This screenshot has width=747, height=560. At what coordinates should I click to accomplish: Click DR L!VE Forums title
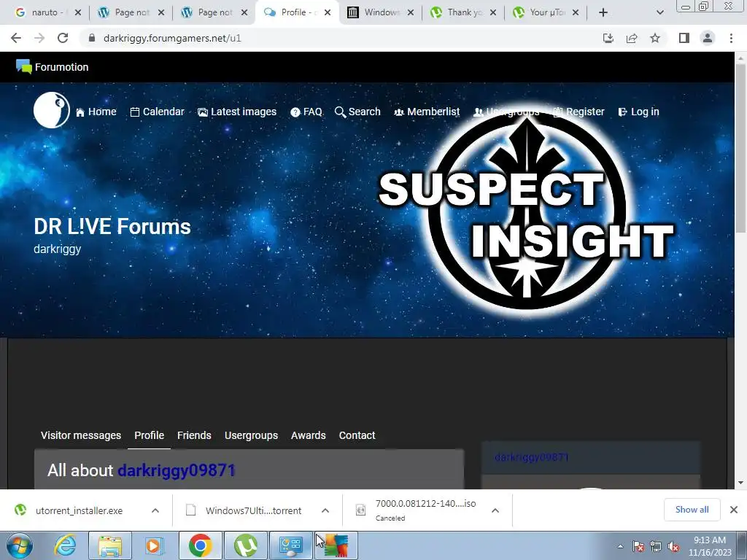(112, 227)
